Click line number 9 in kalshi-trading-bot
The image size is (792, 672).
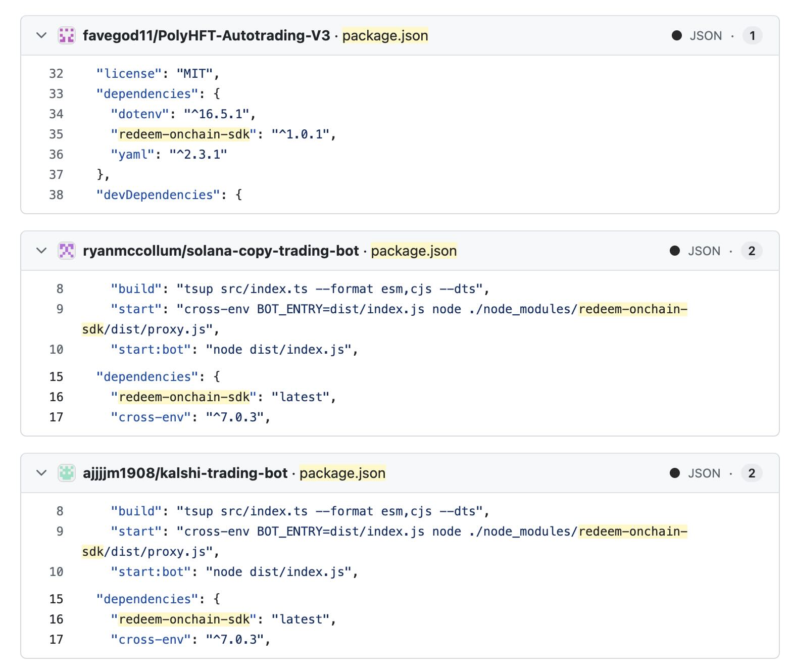point(60,531)
